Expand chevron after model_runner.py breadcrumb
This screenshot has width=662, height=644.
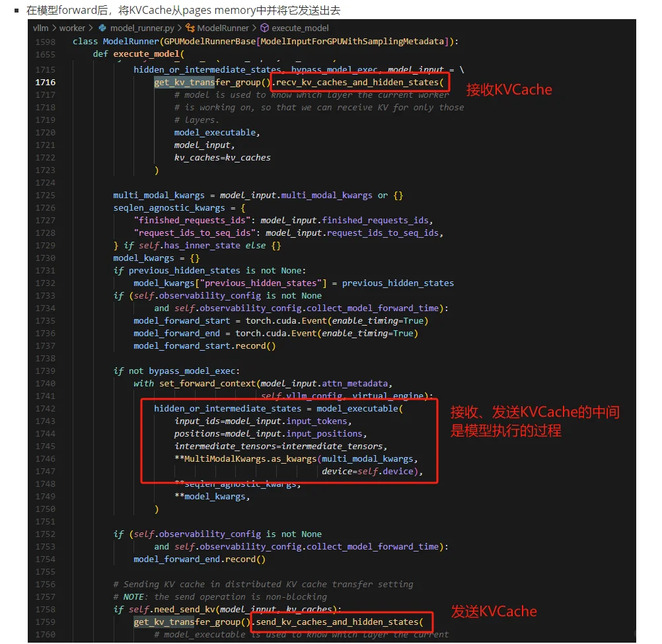[180, 28]
